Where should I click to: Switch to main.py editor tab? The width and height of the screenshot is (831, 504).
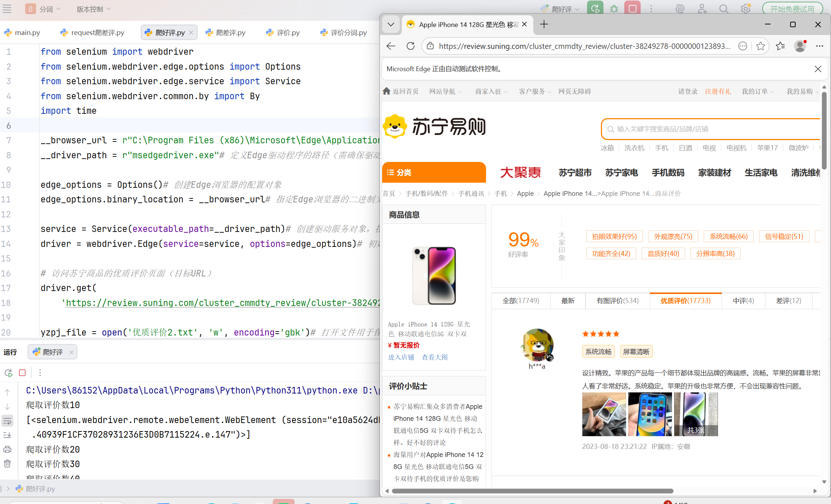click(x=23, y=32)
